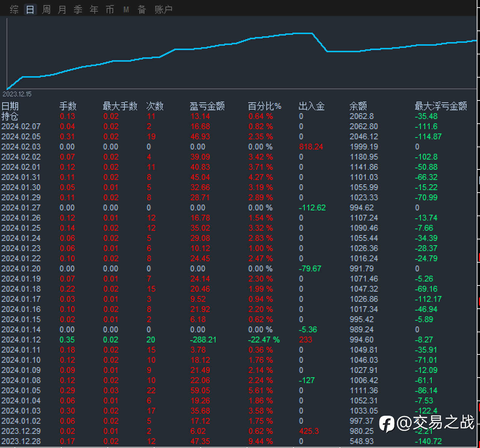
Task: Click the 盈亏金额 column header
Action: coord(207,106)
